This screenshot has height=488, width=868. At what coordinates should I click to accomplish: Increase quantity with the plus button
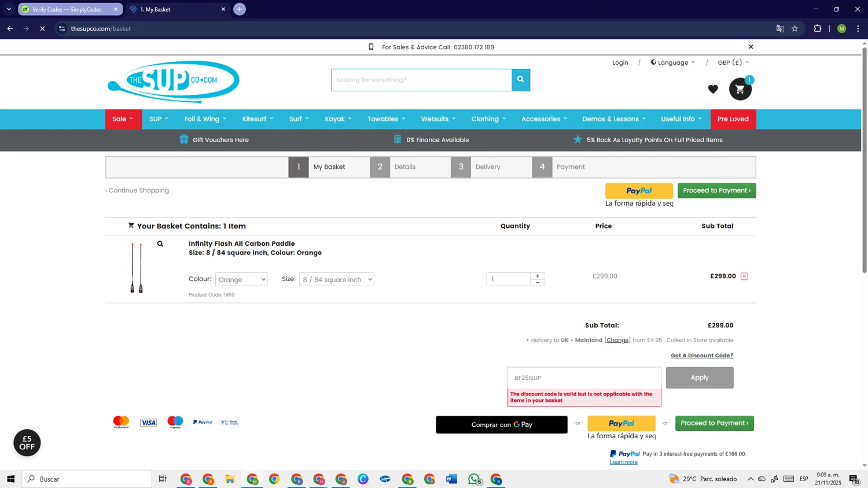click(538, 276)
